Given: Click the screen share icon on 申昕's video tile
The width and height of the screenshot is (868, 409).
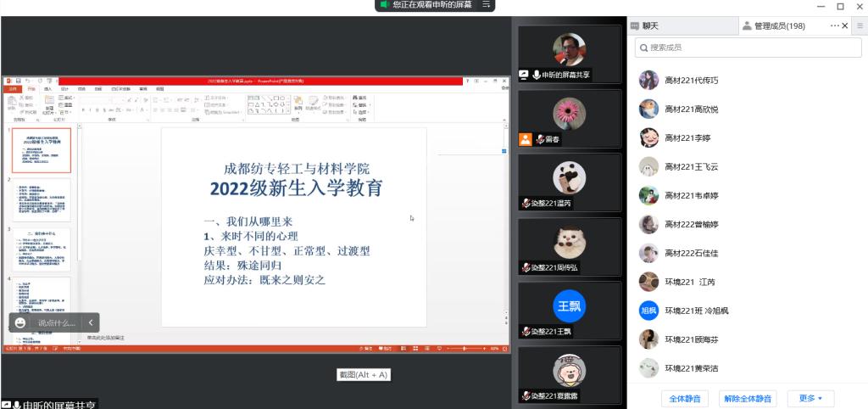Looking at the screenshot, I should pyautogui.click(x=525, y=75).
